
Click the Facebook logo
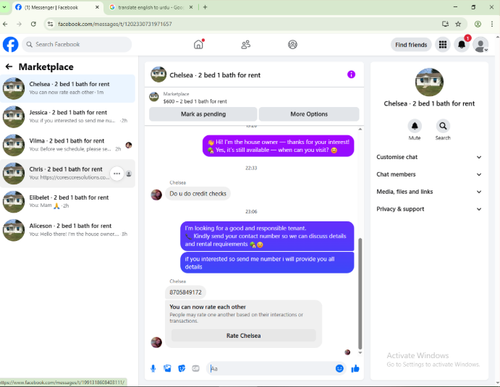[x=11, y=44]
